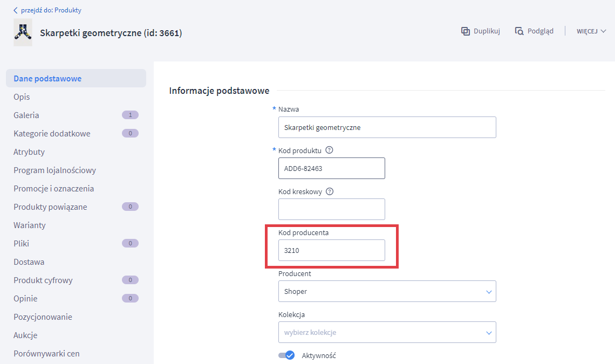Click the Nazwa input field
Screen dimensions: 615x364
pyautogui.click(x=387, y=128)
